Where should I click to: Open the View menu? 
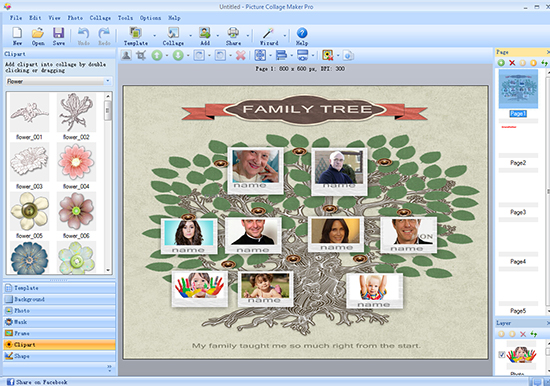point(54,18)
